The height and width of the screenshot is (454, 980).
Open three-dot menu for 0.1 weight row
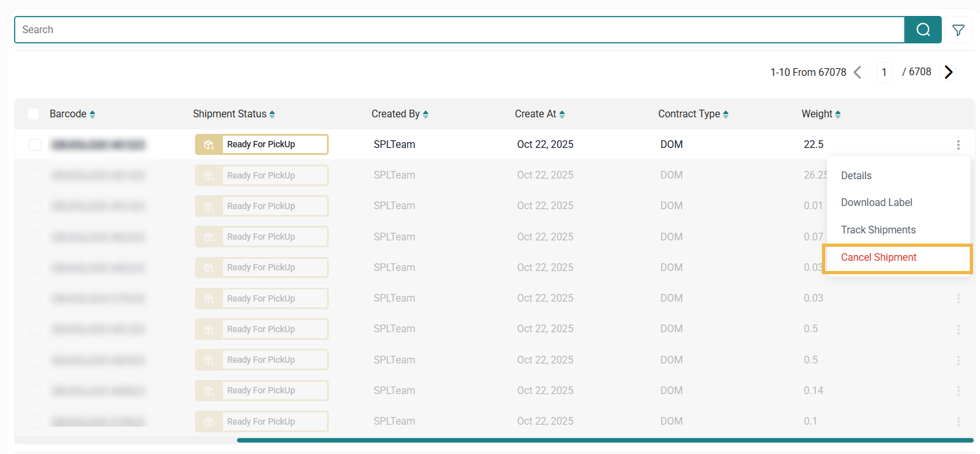point(958,421)
